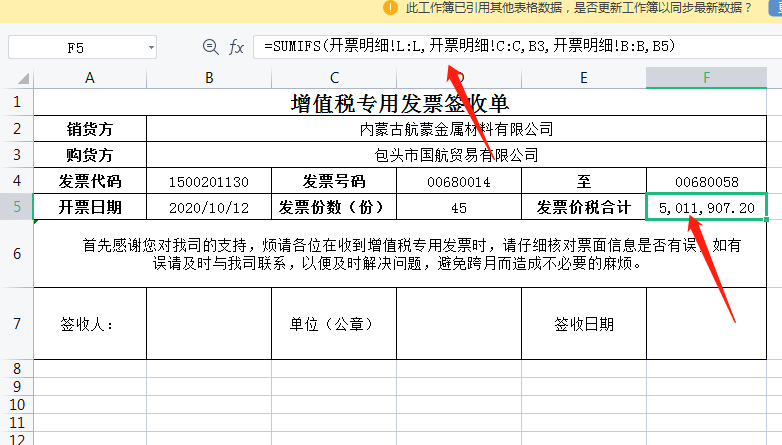Select row 3 header
The height and width of the screenshot is (445, 782).
(x=16, y=155)
